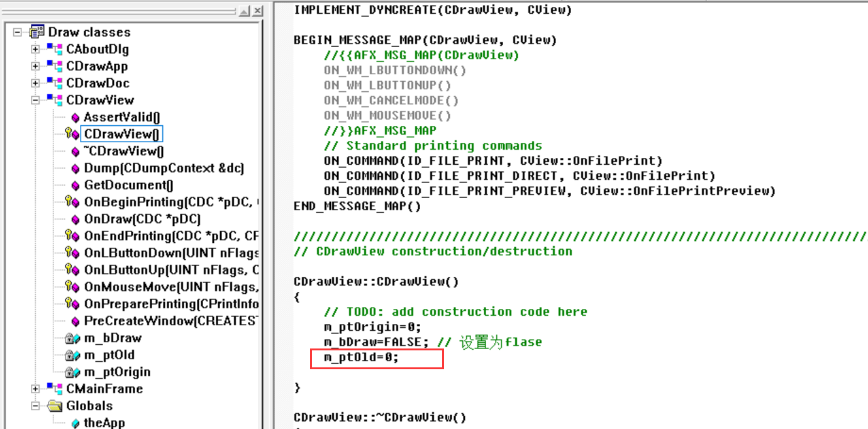
Task: Click the m_ptOld=0; code line
Action: pyautogui.click(x=361, y=357)
